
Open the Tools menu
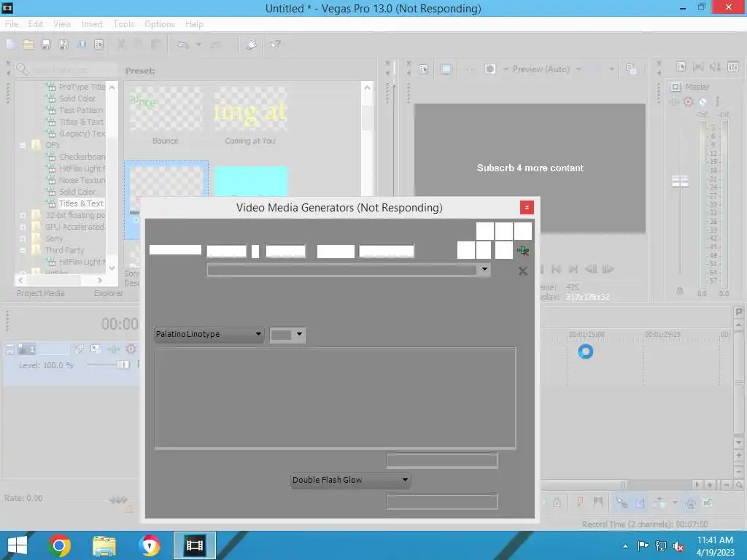tap(124, 24)
